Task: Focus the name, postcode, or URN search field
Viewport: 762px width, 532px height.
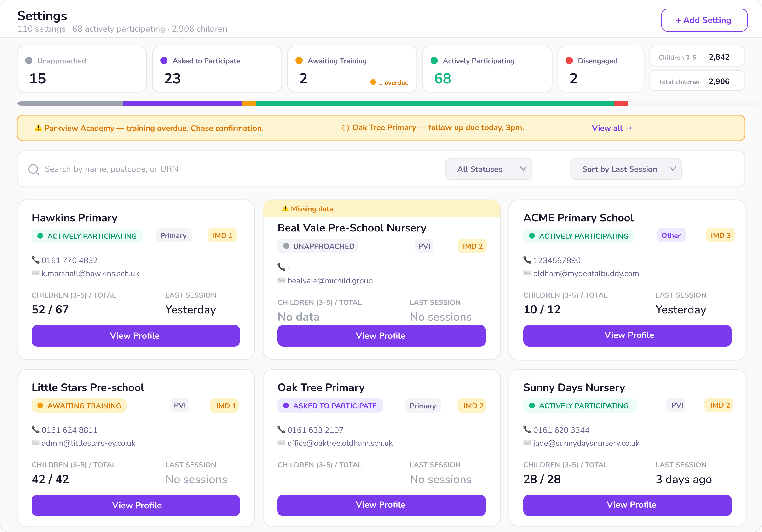Action: pos(232,169)
